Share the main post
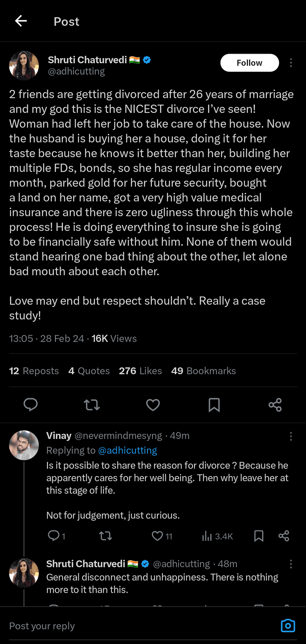Viewport: 306px width, 644px height. click(x=275, y=405)
